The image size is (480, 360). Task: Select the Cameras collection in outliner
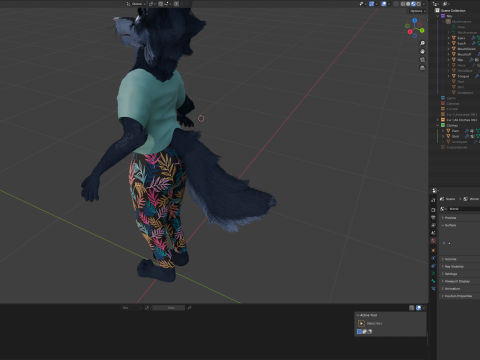pos(453,104)
